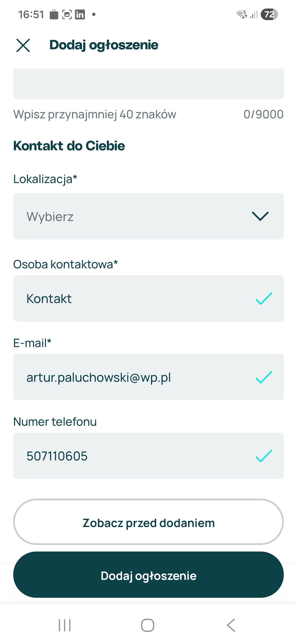This screenshot has height=644, width=297.
Task: Tap the shopping bag status icon
Action: [x=54, y=14]
